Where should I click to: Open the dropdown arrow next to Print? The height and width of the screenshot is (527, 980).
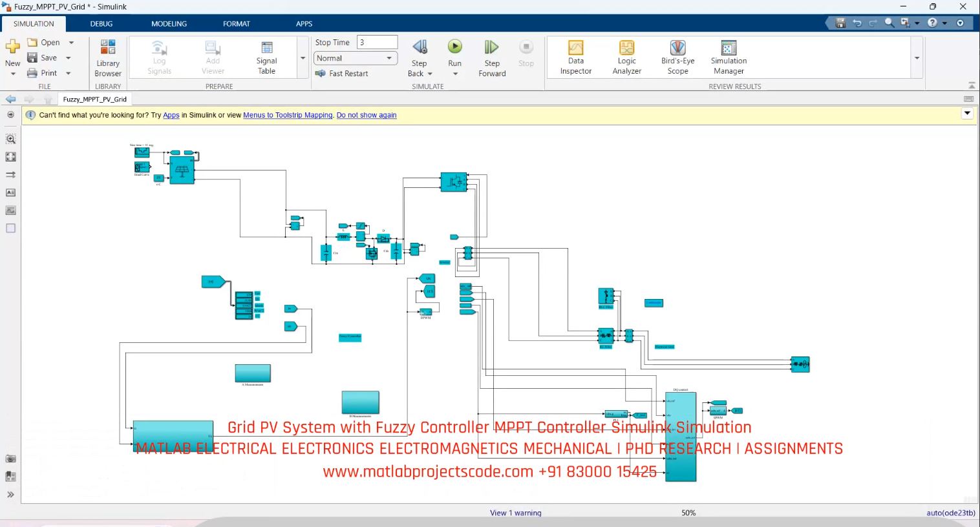point(69,74)
